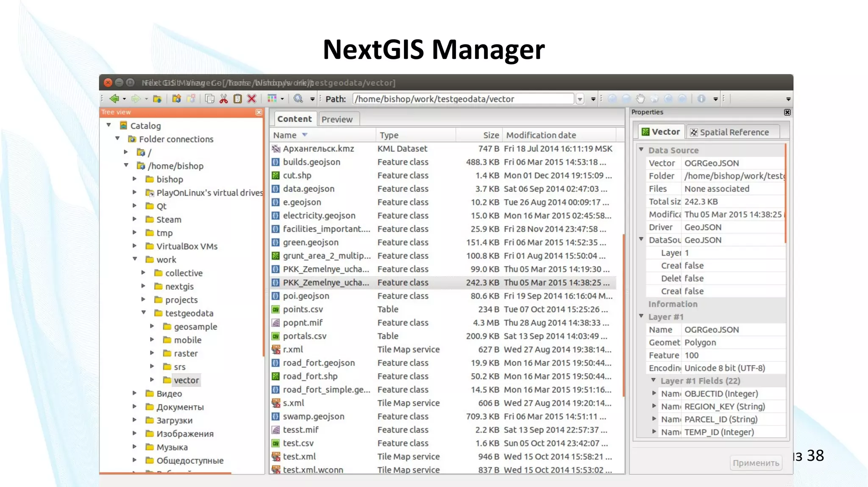Collapse the Layer #1 properties section
Image resolution: width=868 pixels, height=487 pixels.
[641, 316]
